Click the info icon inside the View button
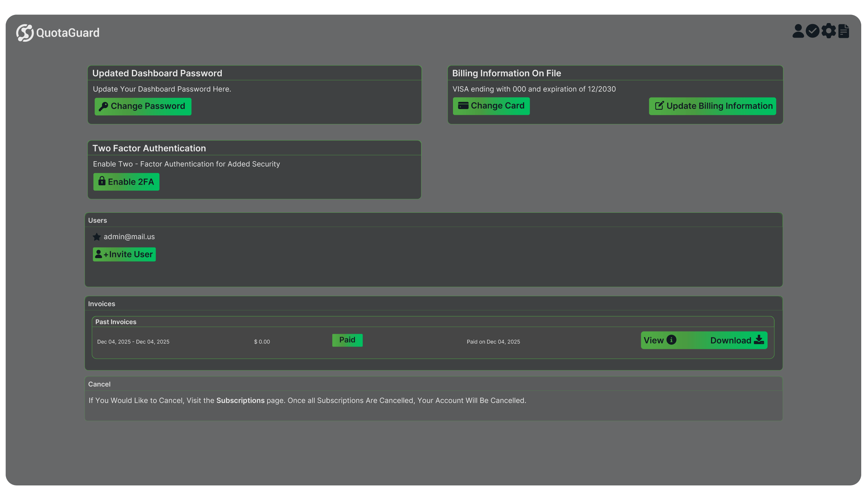Viewport: 868px width, 500px height. point(671,340)
